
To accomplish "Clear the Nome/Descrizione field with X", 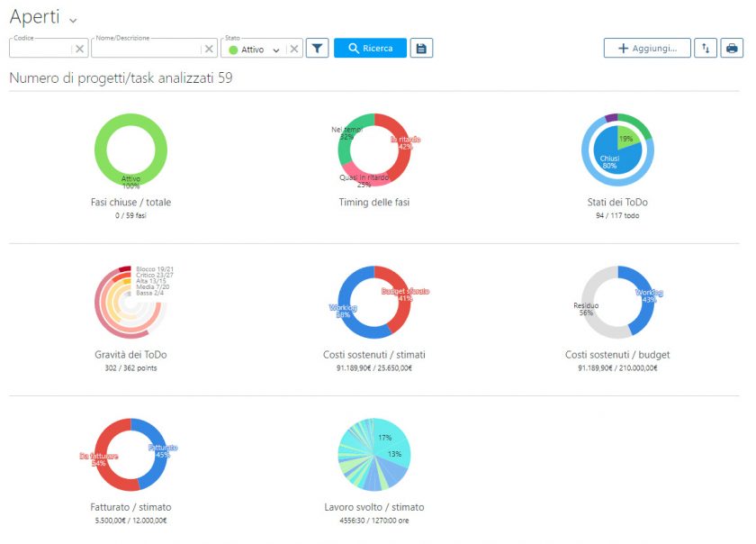I will click(x=209, y=50).
